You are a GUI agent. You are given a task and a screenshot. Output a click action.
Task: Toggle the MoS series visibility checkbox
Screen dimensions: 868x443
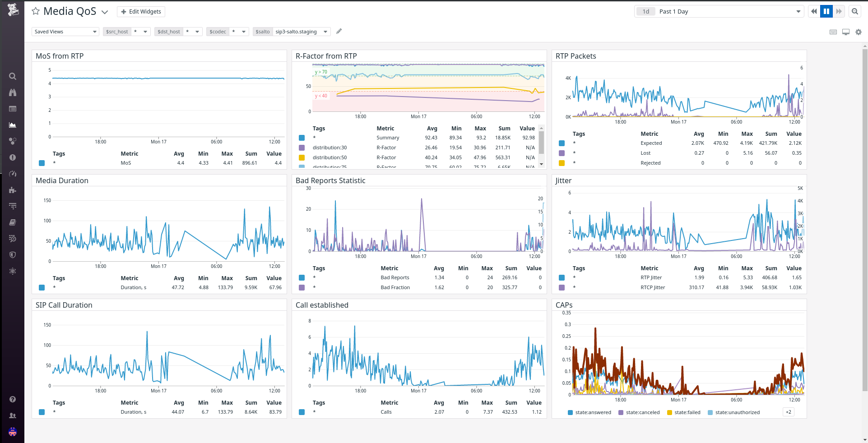pyautogui.click(x=42, y=163)
